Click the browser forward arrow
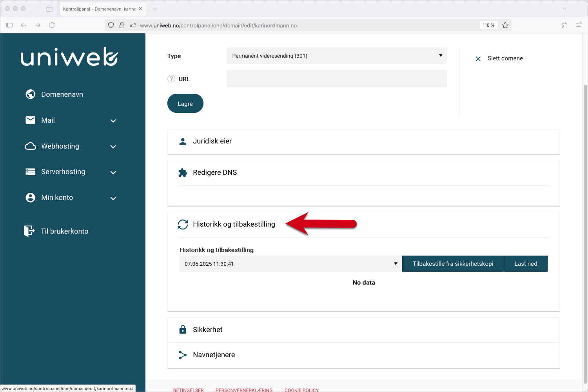588x392 pixels. tap(38, 25)
